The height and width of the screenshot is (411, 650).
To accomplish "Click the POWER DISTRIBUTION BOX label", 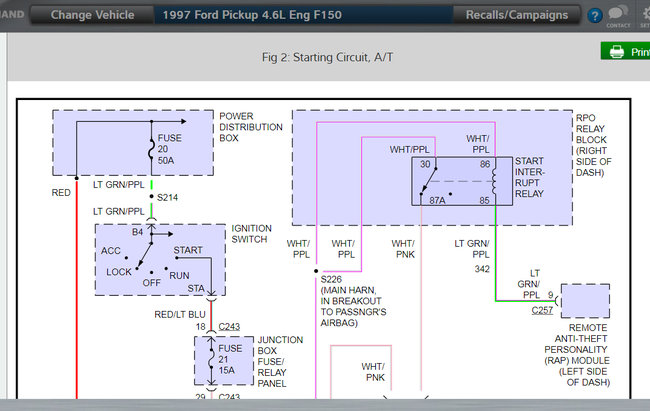I will 251,127.
